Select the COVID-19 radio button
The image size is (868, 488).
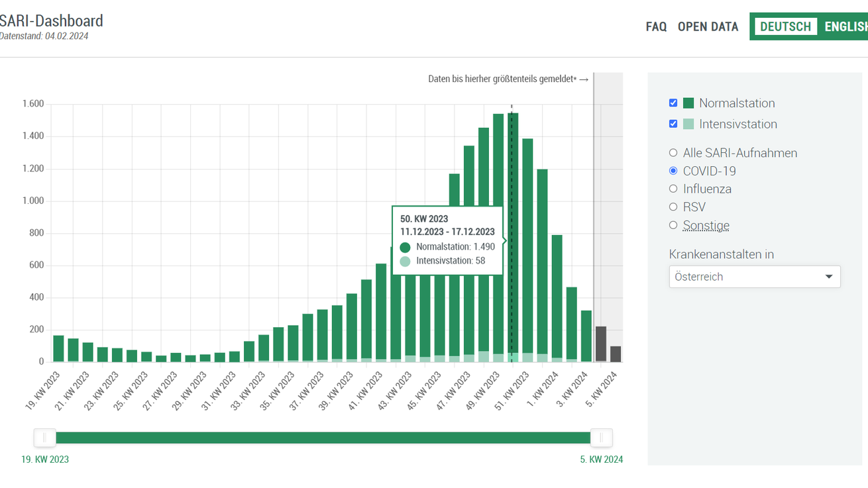tap(673, 171)
